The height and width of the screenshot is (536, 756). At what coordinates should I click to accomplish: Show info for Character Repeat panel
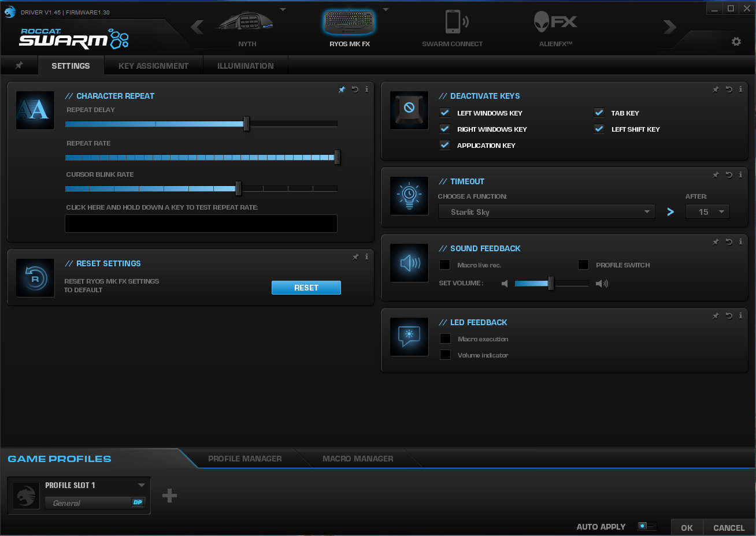(366, 90)
